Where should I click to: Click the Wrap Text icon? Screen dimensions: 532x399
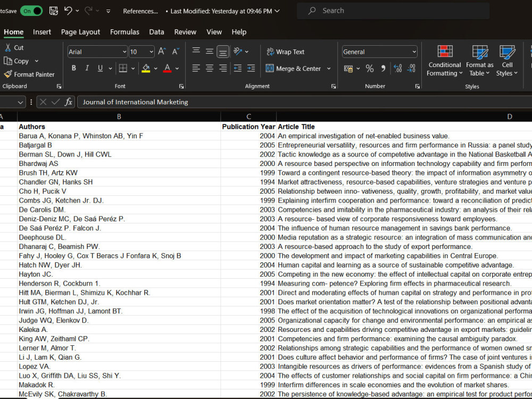coord(287,52)
